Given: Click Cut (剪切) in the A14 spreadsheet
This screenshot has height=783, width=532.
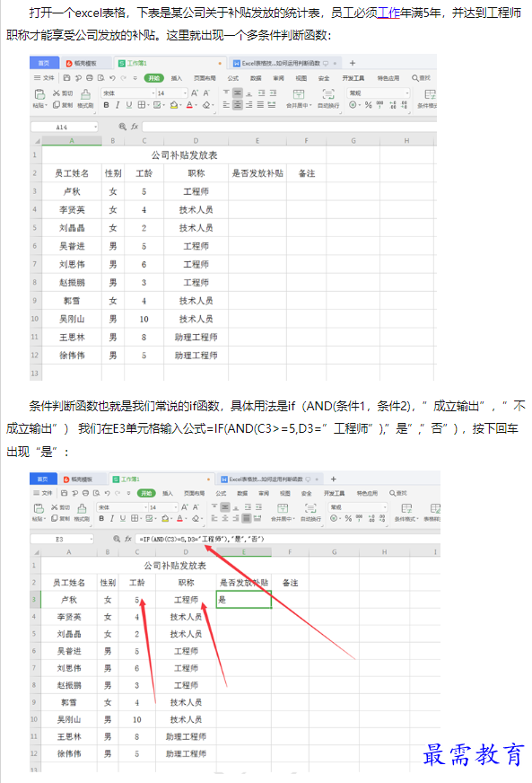Looking at the screenshot, I should [63, 93].
